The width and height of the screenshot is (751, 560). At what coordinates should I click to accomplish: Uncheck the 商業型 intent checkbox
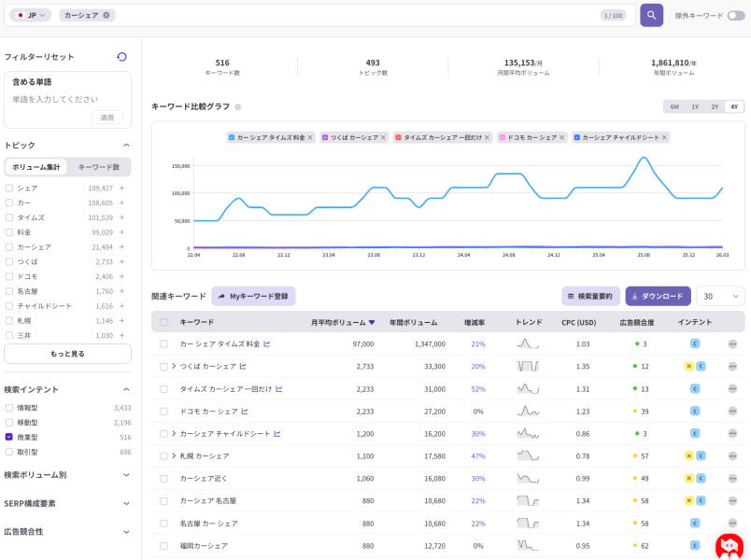9,437
